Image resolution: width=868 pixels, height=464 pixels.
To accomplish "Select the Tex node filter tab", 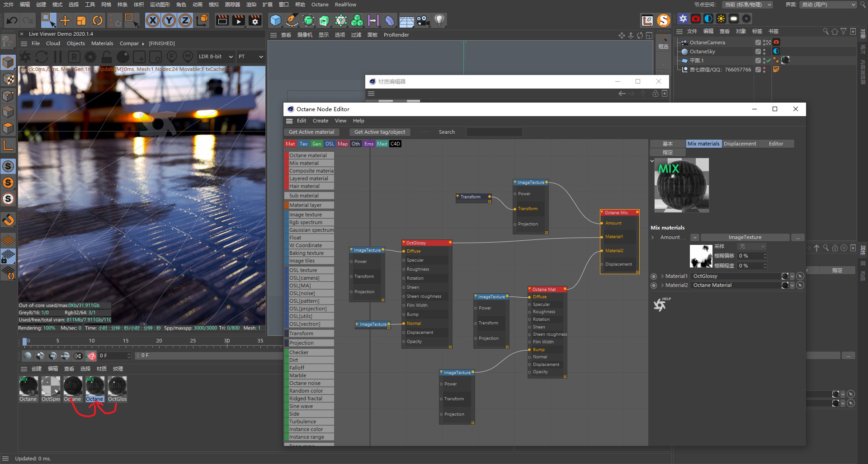I will [303, 144].
